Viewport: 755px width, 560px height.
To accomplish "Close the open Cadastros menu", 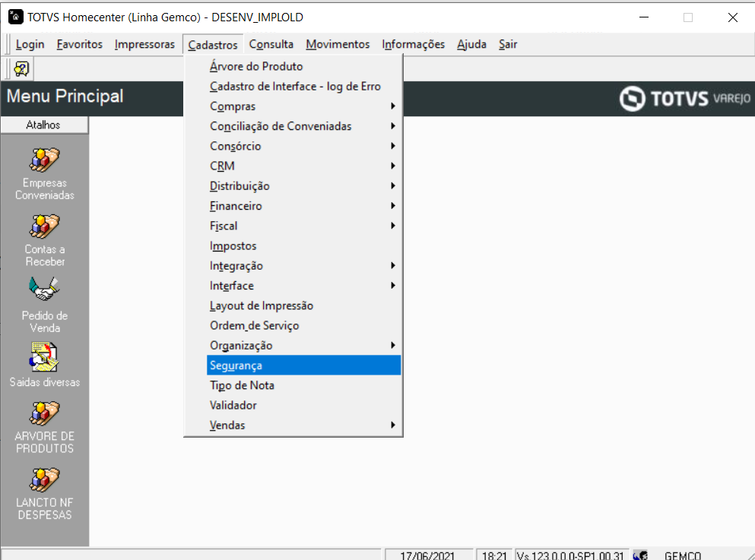I will pos(213,45).
